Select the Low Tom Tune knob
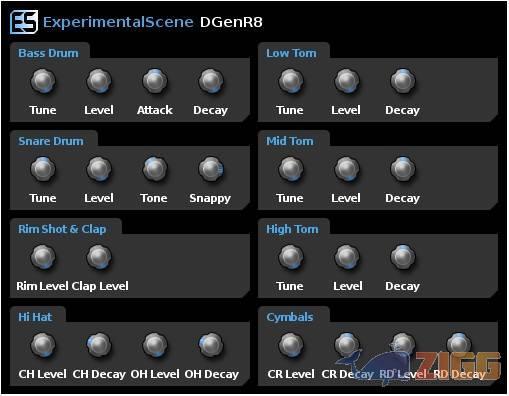Viewport: 509px width, 396px height. click(291, 81)
